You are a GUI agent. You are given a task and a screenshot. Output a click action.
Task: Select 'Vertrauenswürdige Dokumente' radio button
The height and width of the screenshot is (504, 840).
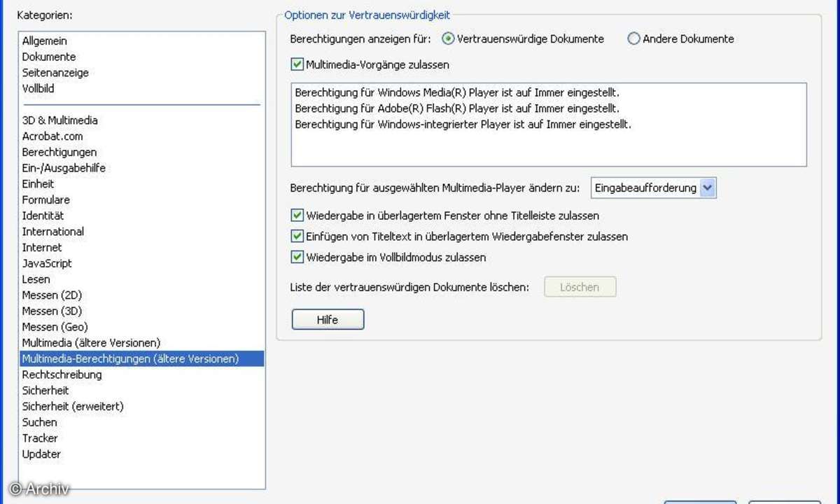coord(449,39)
